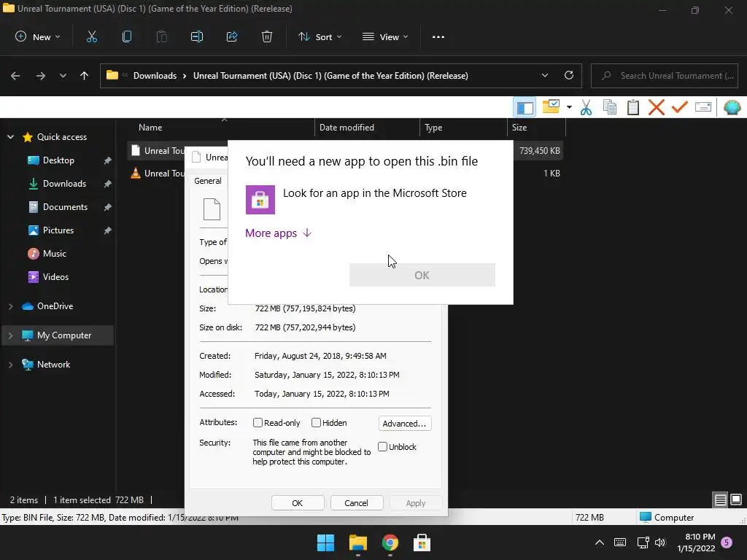Open the Sort dropdown menu
The image size is (747, 560).
pyautogui.click(x=320, y=36)
